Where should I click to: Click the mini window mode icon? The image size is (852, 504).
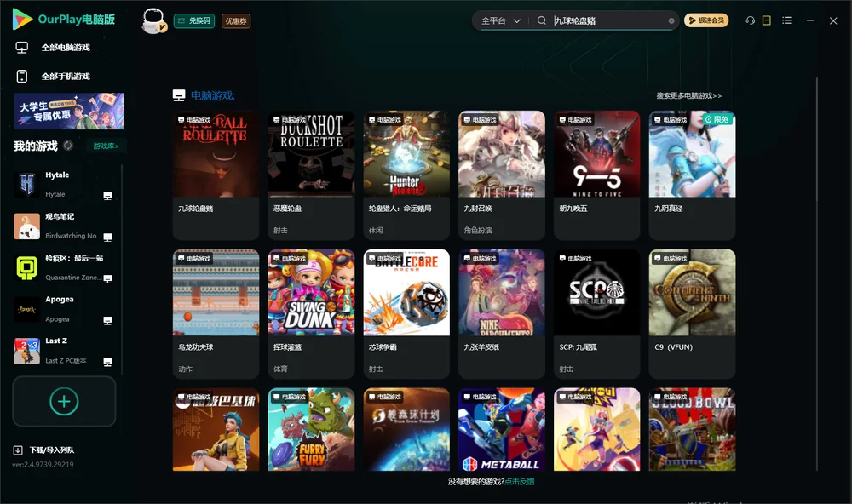click(x=767, y=20)
